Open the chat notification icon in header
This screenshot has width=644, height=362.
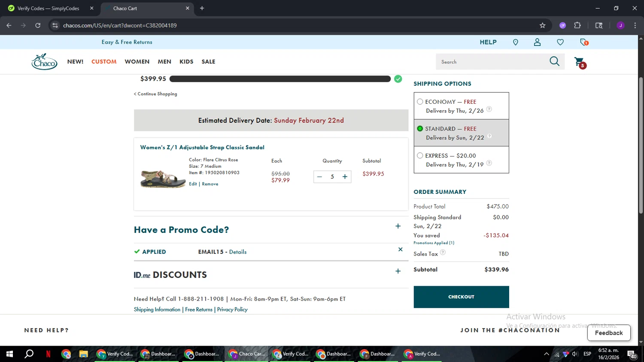(x=584, y=42)
